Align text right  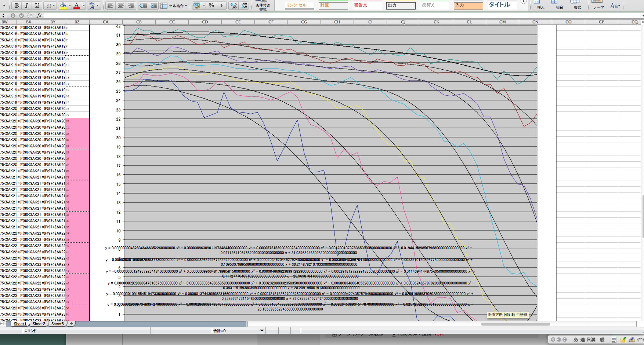(131, 5)
